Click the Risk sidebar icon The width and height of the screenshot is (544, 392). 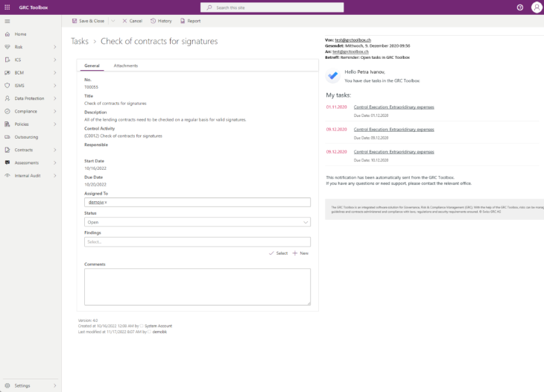click(x=7, y=47)
